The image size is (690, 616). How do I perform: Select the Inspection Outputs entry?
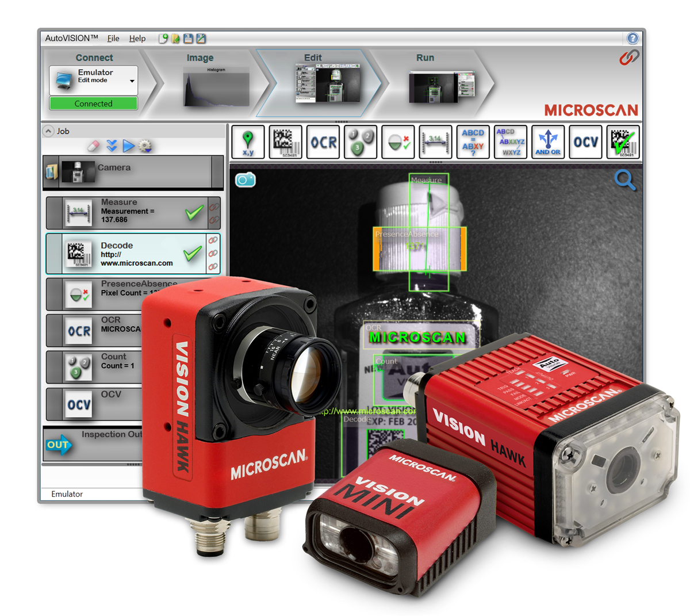coord(92,438)
